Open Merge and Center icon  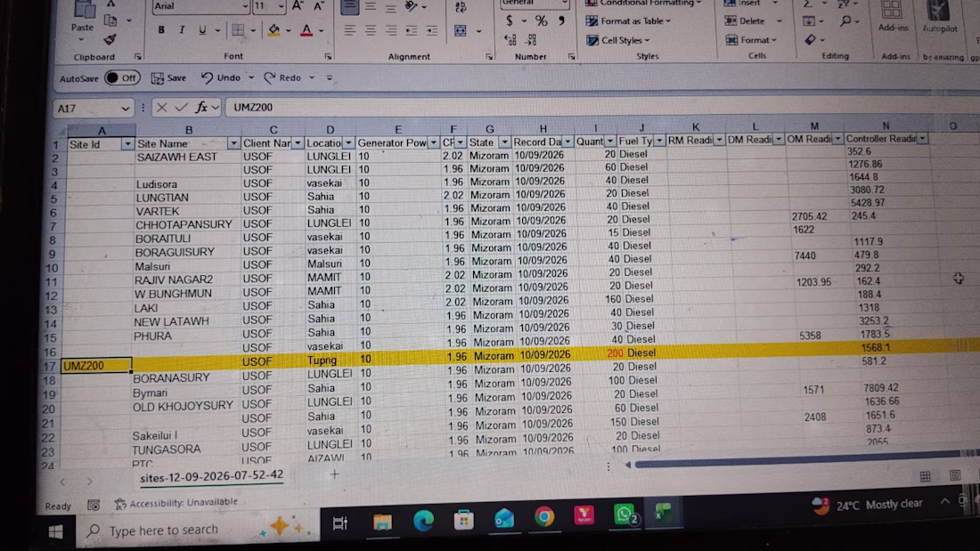click(x=461, y=30)
